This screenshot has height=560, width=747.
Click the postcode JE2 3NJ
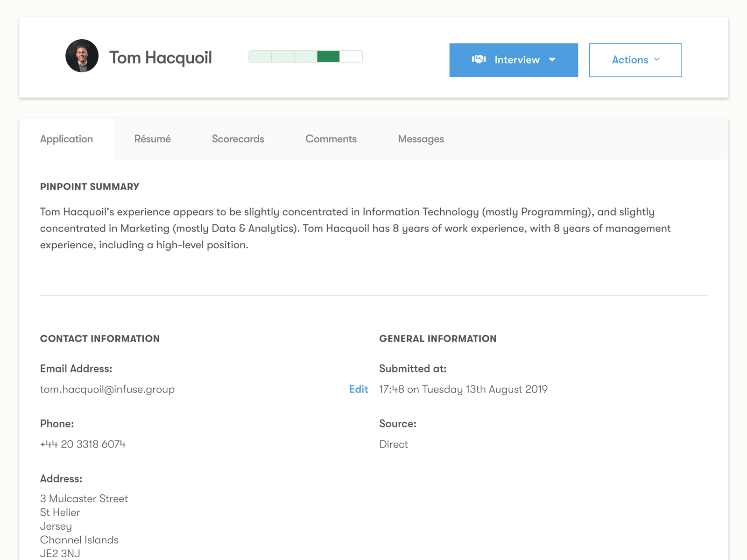tap(60, 553)
